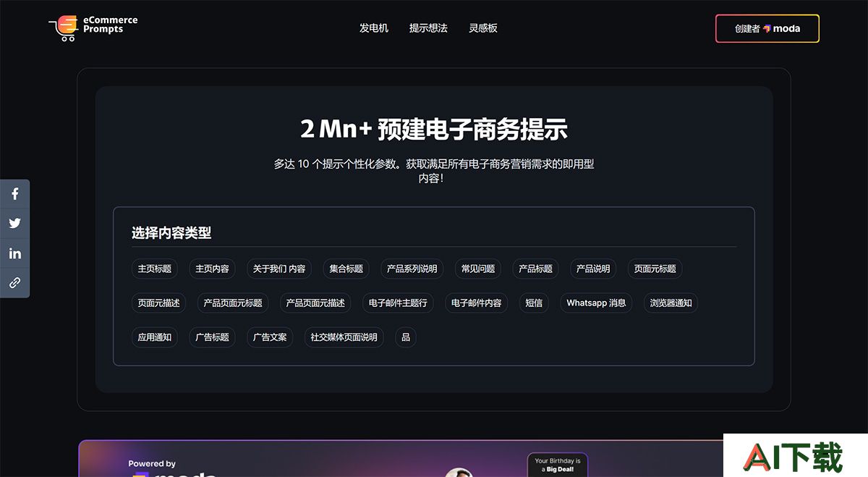Click the eCommerce Prompts cart logo
The height and width of the screenshot is (477, 868).
pyautogui.click(x=93, y=28)
